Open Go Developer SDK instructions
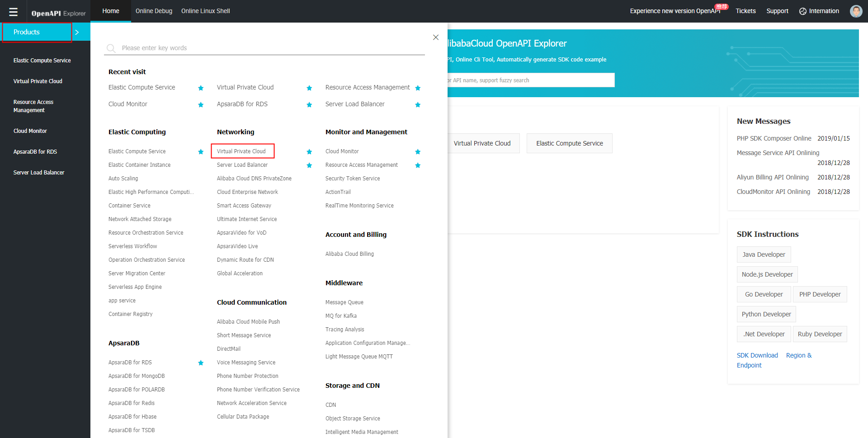 coord(764,294)
